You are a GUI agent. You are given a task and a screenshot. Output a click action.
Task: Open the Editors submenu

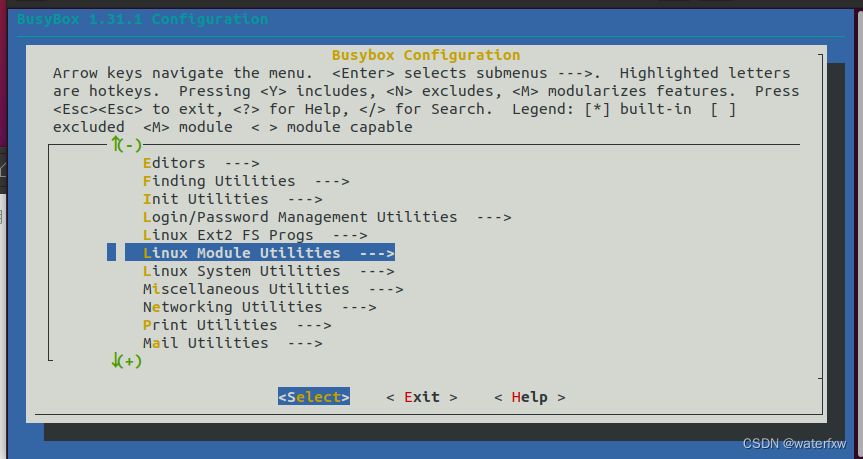[x=201, y=163]
